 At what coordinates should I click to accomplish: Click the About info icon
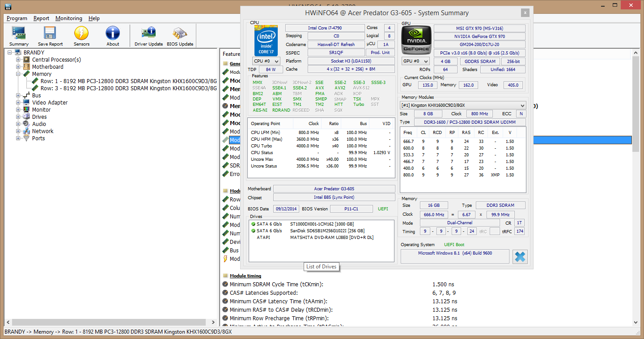click(113, 33)
